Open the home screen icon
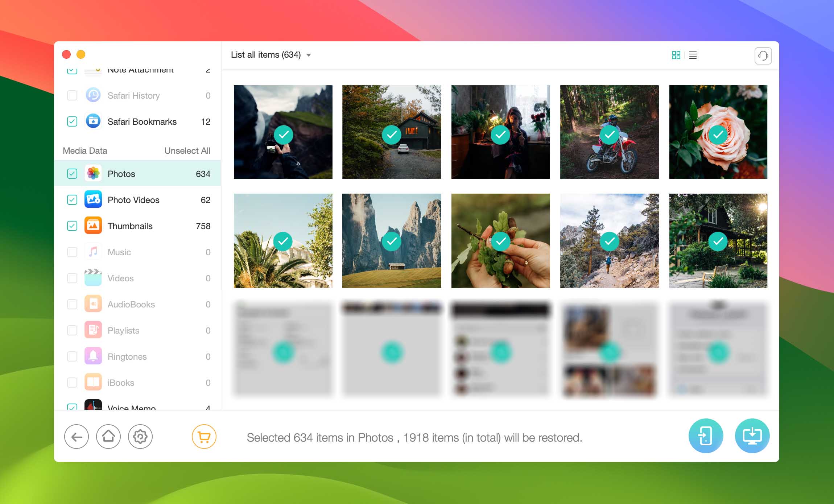The width and height of the screenshot is (834, 504). 108,437
